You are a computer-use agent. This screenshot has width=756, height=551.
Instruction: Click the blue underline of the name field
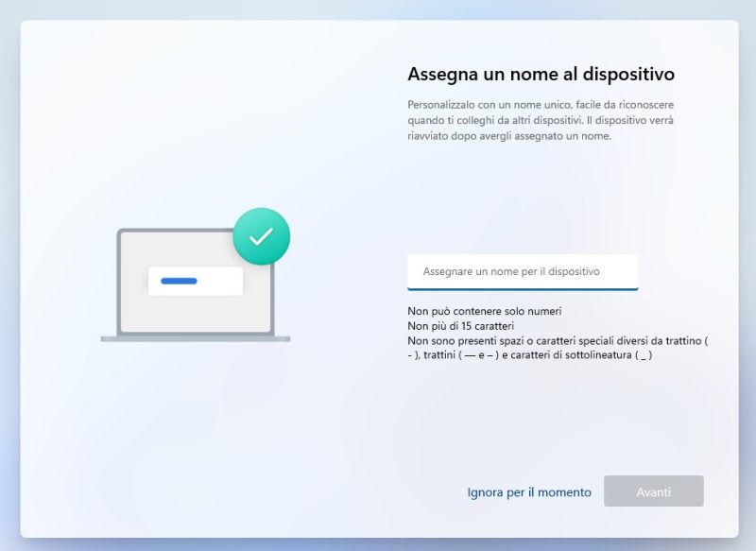pyautogui.click(x=523, y=288)
